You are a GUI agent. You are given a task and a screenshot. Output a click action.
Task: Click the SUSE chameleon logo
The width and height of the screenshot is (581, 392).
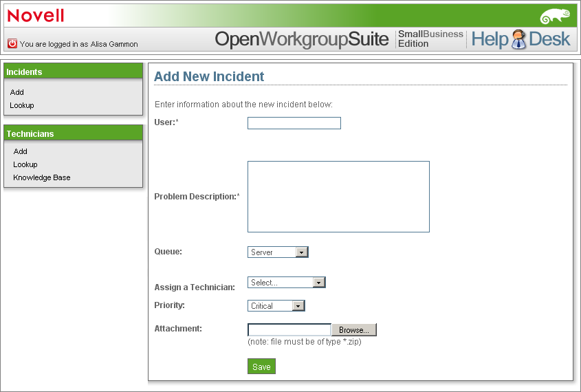(x=555, y=16)
